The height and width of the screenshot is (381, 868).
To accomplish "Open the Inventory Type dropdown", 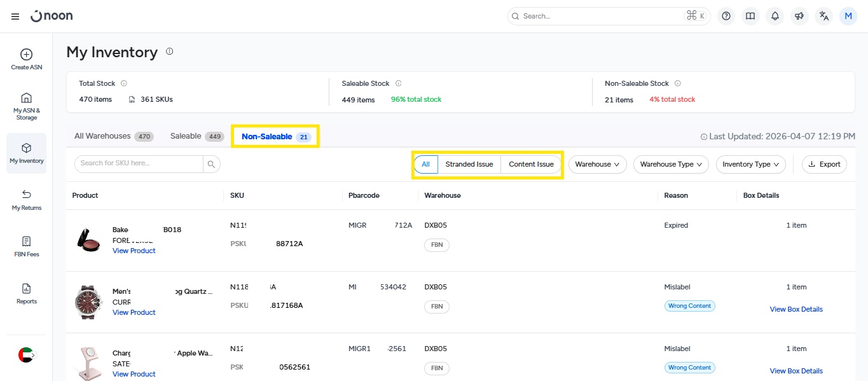I will pos(750,164).
